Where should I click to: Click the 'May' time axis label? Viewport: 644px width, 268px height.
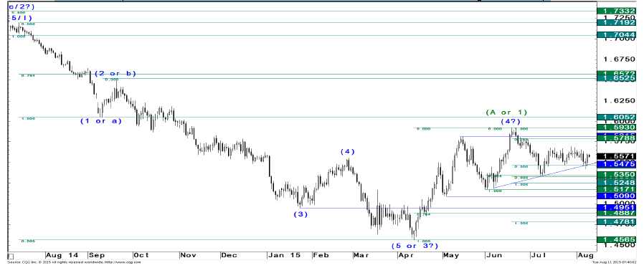450,255
